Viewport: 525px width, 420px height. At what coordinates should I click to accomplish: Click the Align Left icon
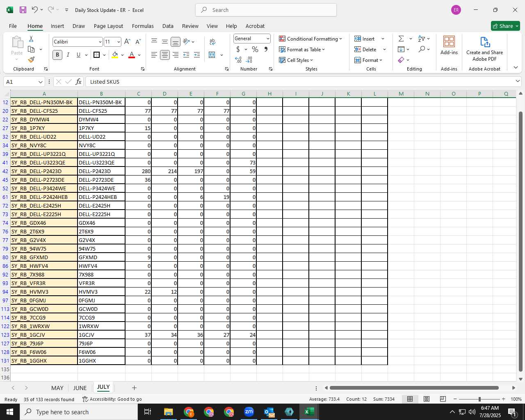click(154, 55)
